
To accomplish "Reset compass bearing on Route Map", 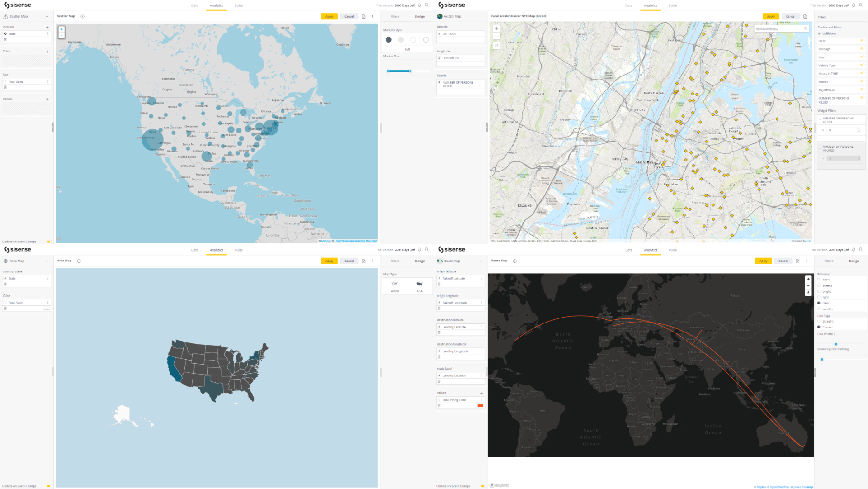I will 808,293.
